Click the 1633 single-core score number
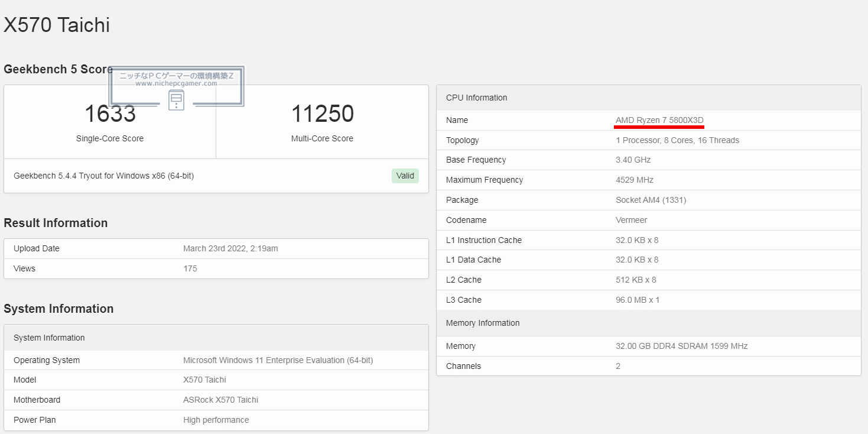 click(x=110, y=114)
